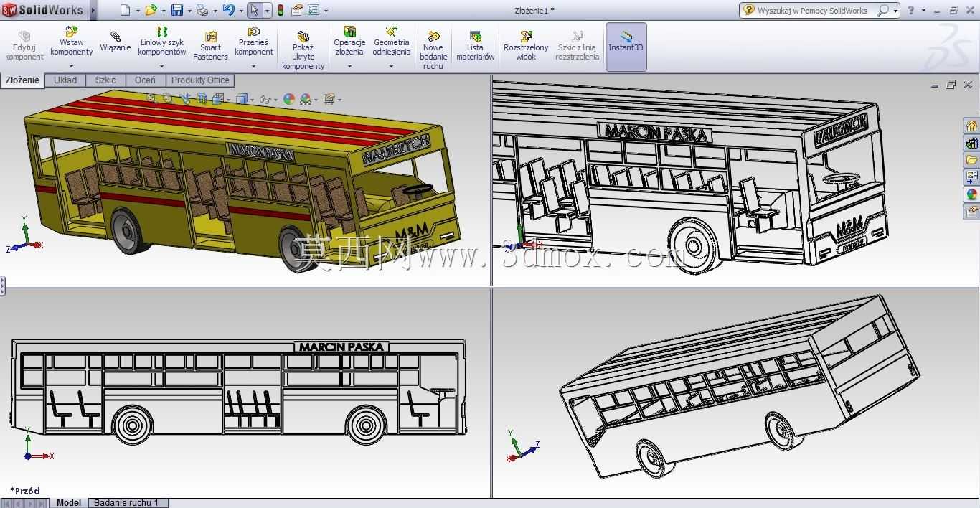980x508 pixels.
Task: Open the New document dropdown arrow
Action: 138,11
